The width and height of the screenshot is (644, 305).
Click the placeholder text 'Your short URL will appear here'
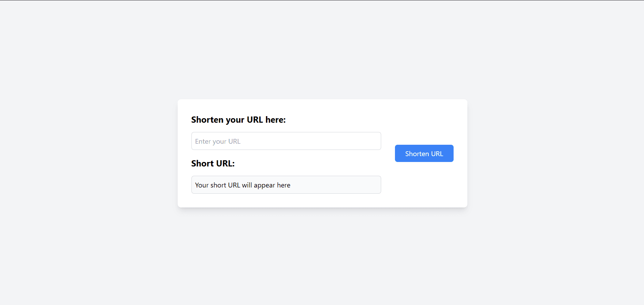(x=242, y=185)
